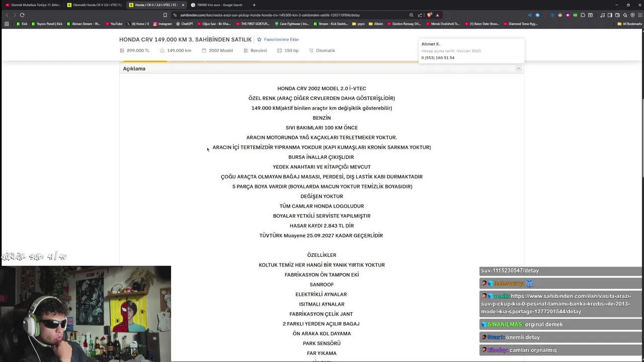Viewport: 644px width, 362px height.
Task: Click the Benzinli fuel type label
Action: 259,50
